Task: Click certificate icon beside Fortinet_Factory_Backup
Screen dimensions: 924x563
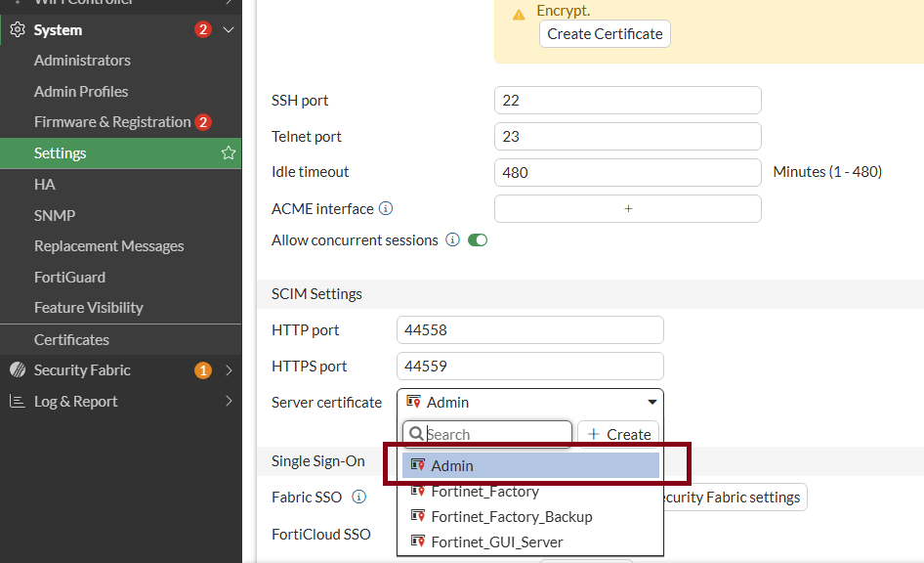Action: pyautogui.click(x=418, y=516)
